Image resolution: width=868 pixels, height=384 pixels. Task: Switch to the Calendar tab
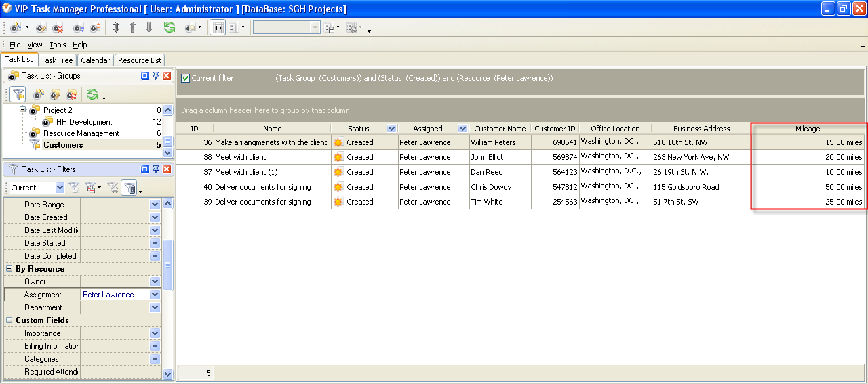click(95, 60)
